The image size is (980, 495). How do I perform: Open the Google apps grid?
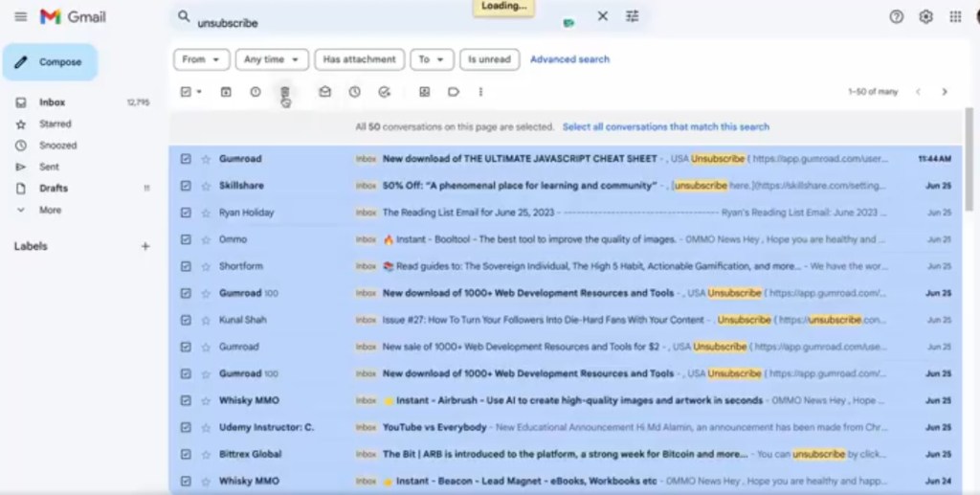(955, 17)
